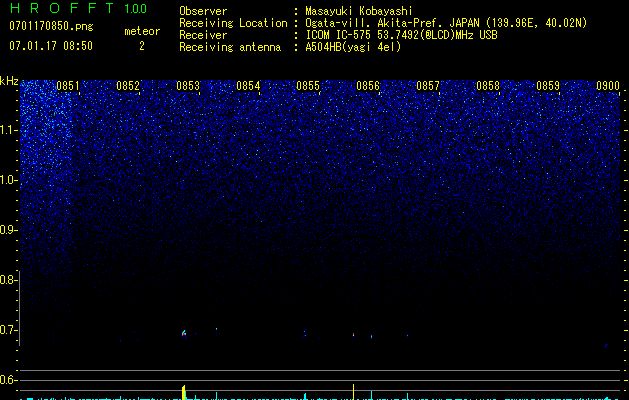Click the red meteor echo near 0856

click(353, 334)
